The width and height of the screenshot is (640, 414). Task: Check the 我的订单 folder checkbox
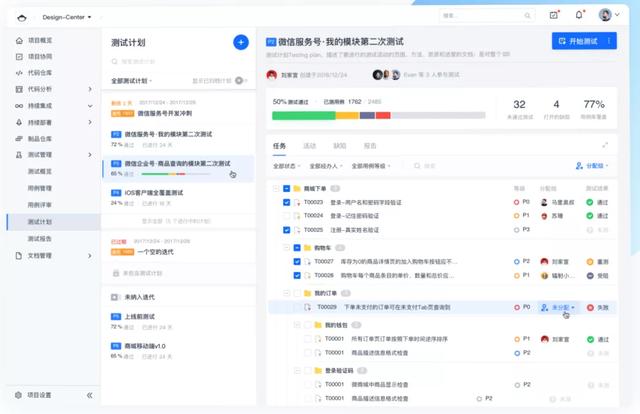(x=297, y=293)
